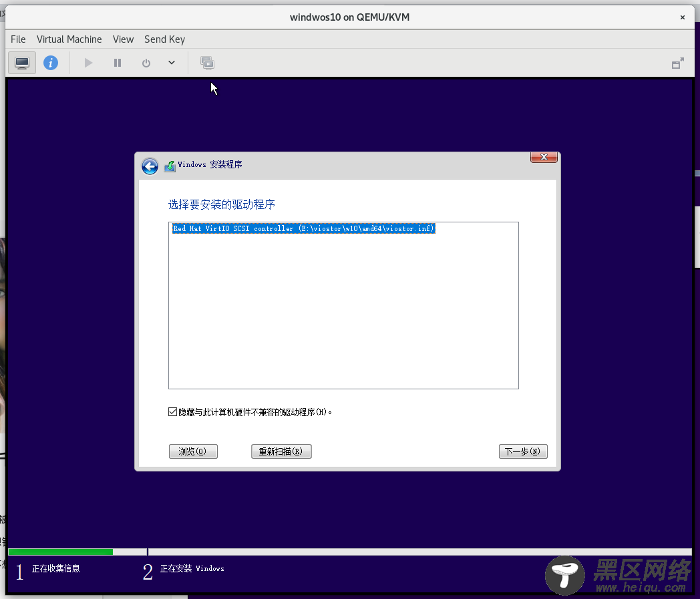This screenshot has height=599, width=700.
Task: Open the manage VM snapshots icon
Action: click(x=207, y=63)
